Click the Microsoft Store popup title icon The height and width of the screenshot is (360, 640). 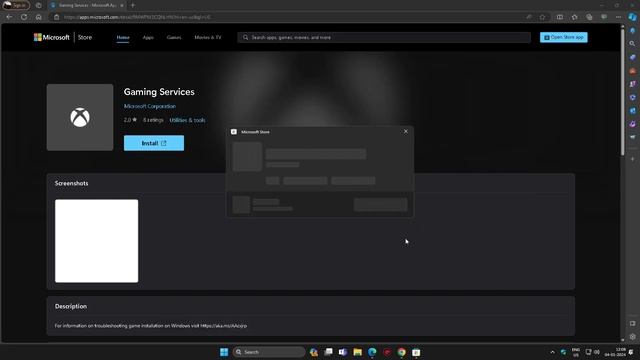(x=234, y=132)
